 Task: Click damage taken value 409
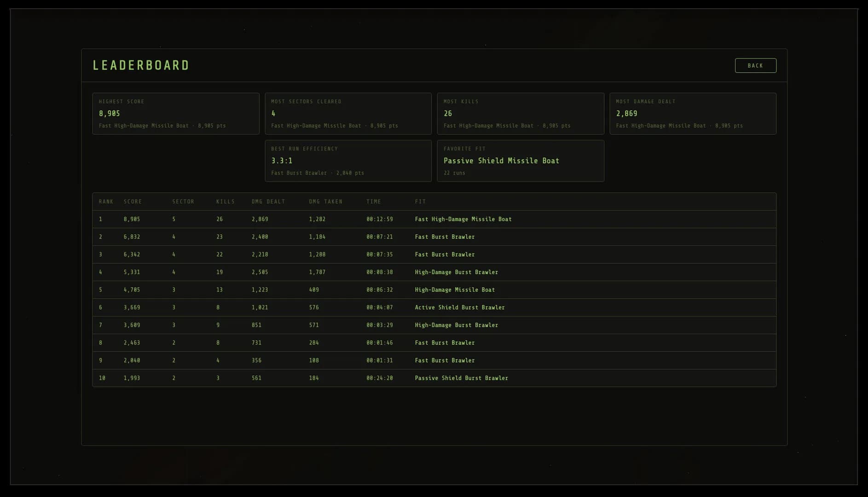[x=314, y=290]
